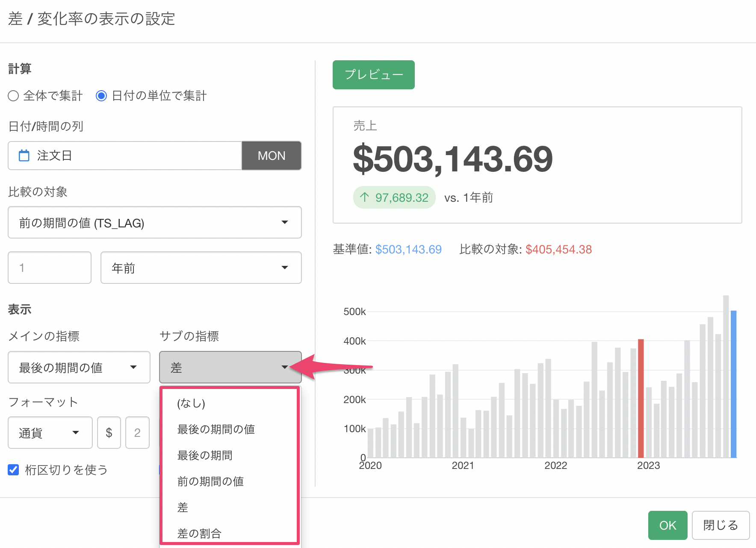Open the 前の期間の値 (TS_LAG) dropdown

pyautogui.click(x=154, y=222)
